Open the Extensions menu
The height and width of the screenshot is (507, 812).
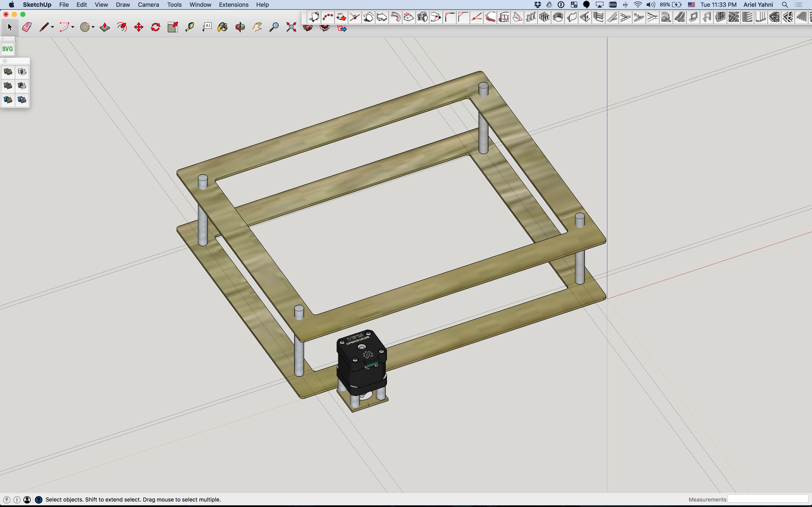point(233,5)
